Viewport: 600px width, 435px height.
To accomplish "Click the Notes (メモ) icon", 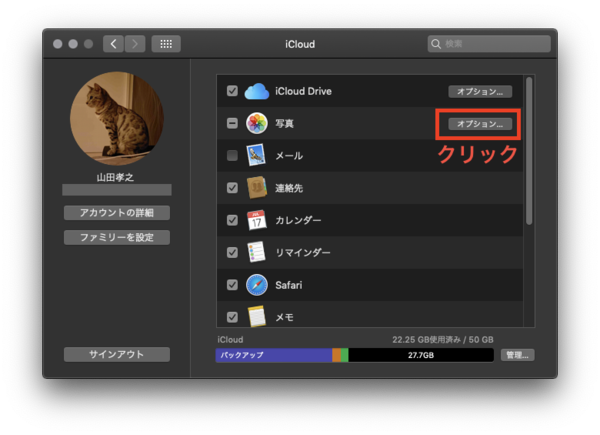I will (x=257, y=316).
